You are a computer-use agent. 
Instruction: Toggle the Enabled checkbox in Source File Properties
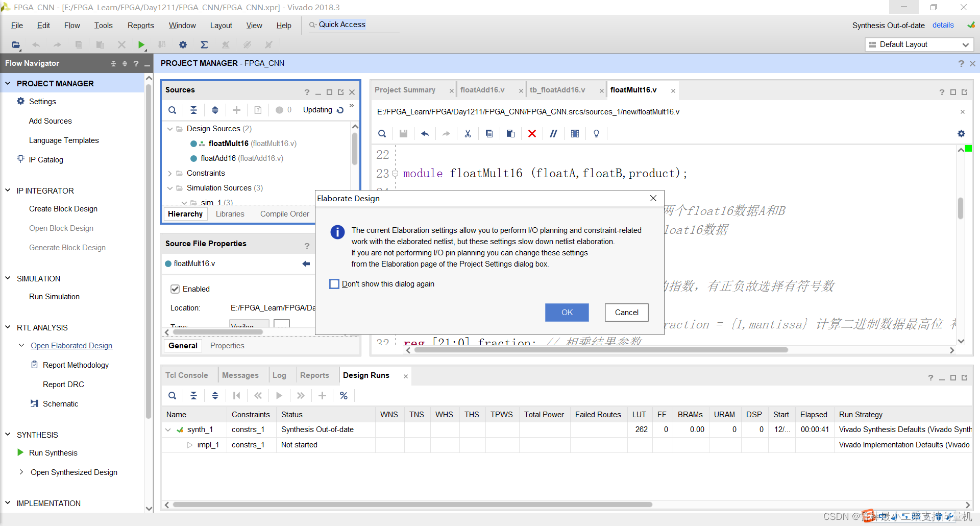coord(175,289)
